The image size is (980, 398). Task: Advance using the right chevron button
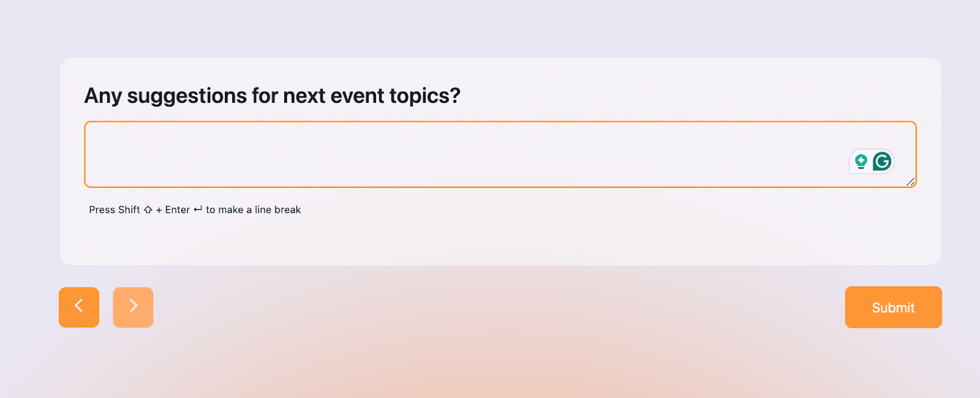pyautogui.click(x=133, y=307)
